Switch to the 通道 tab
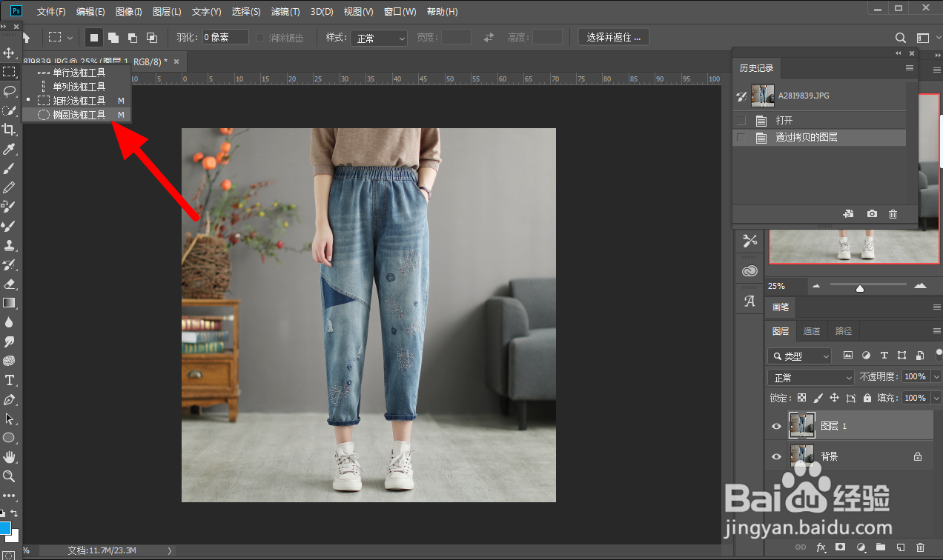The height and width of the screenshot is (560, 943). coord(812,331)
